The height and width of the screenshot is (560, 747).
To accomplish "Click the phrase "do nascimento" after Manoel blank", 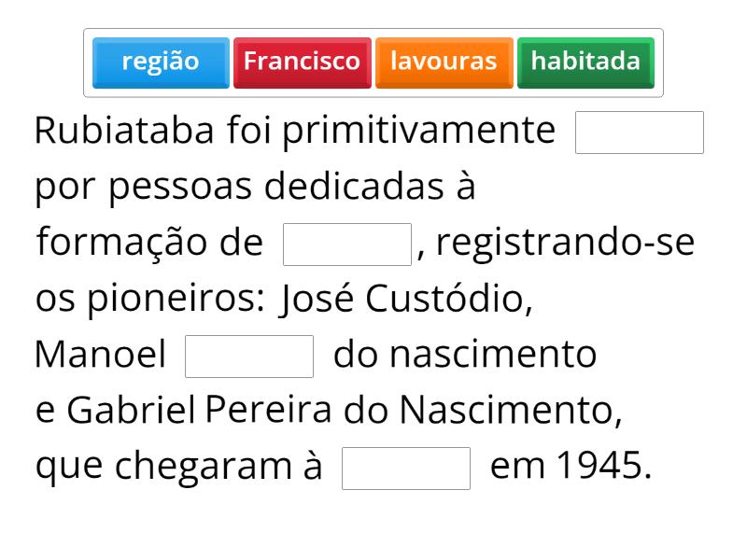I will 465,356.
